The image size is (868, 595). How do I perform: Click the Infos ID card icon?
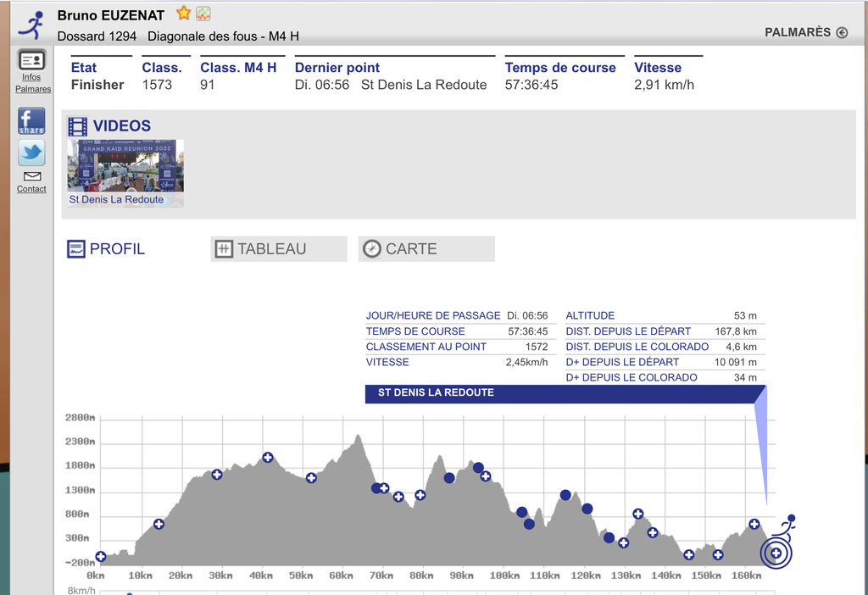point(31,60)
